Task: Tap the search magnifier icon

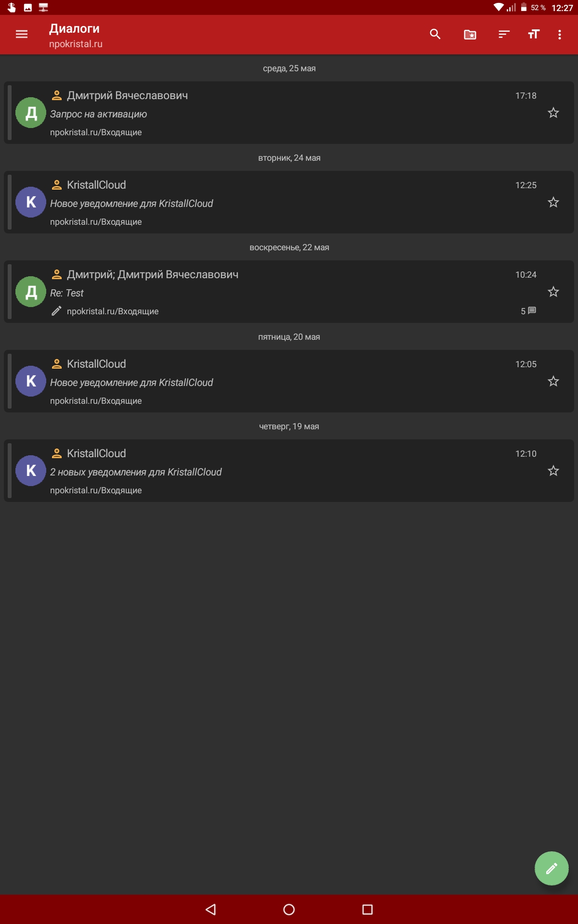Action: [435, 34]
